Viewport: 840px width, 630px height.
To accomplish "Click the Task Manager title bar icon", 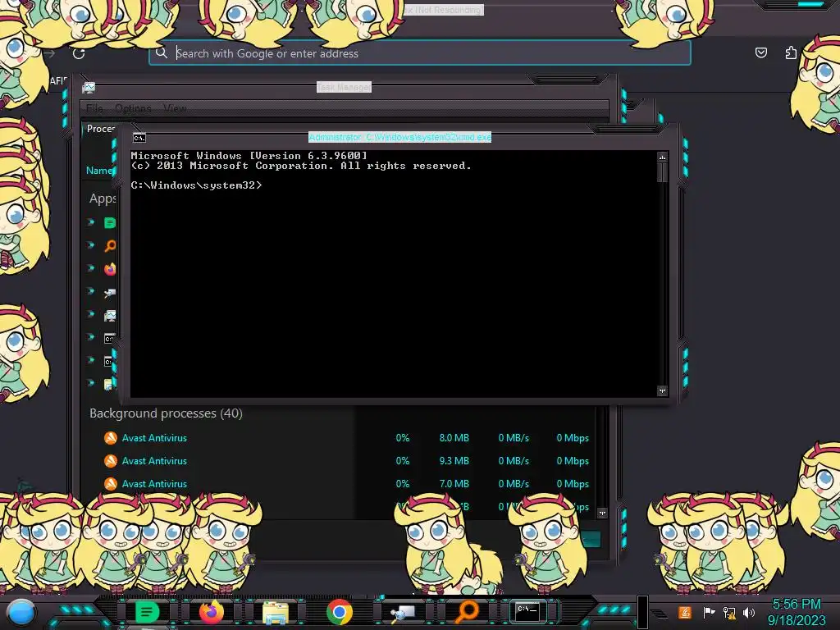I will 89,87.
